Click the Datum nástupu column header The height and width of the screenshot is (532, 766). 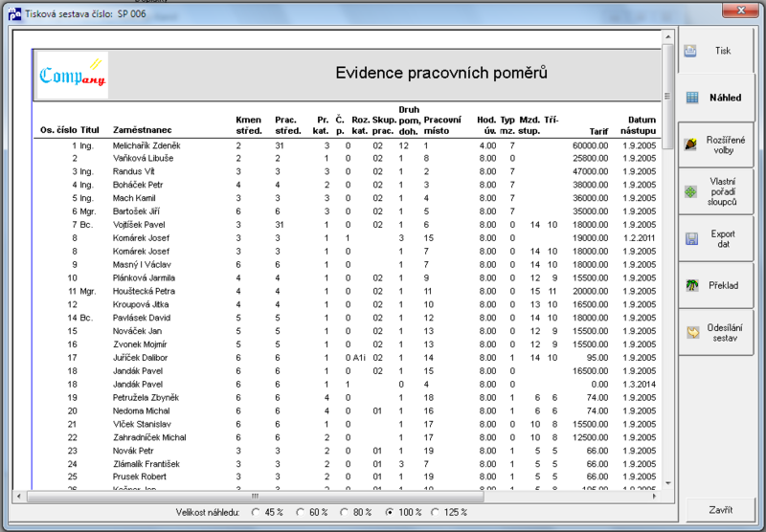638,125
